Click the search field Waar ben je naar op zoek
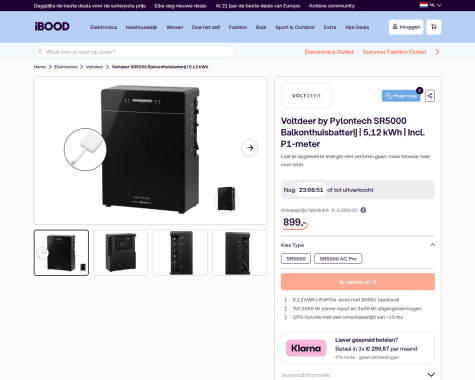 [x=134, y=52]
